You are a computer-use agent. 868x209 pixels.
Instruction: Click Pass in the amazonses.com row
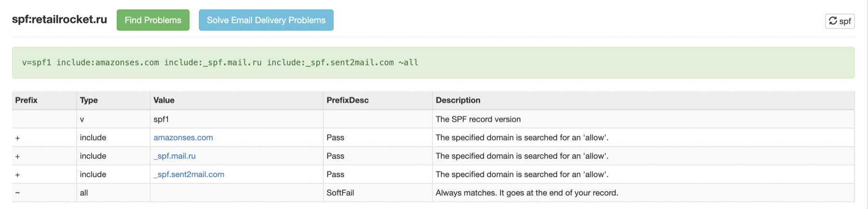[x=336, y=138]
